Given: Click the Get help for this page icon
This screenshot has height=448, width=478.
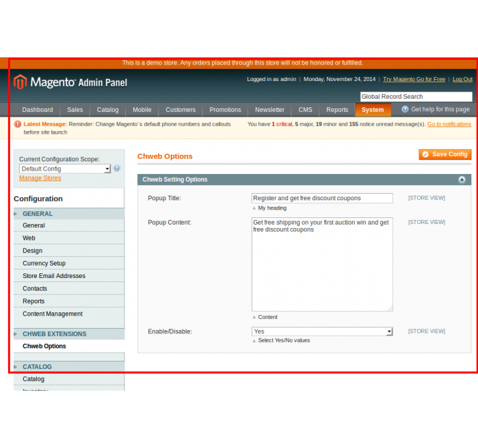Looking at the screenshot, I should [405, 109].
